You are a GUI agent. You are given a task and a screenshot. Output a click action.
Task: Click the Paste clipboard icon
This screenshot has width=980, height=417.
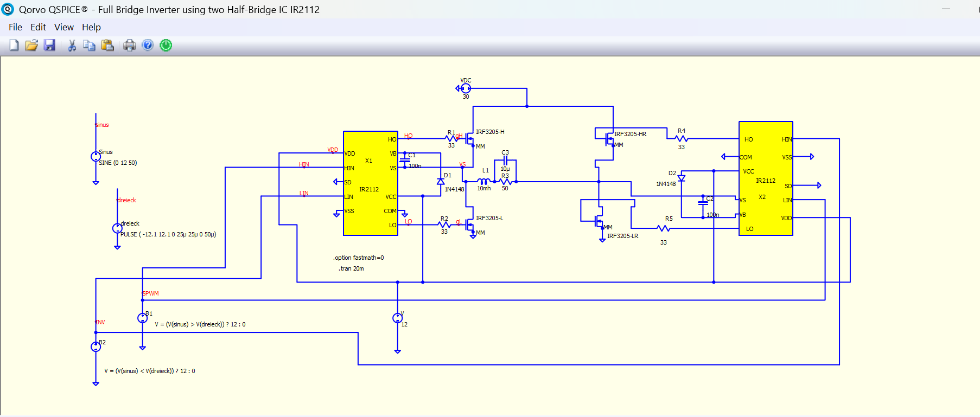107,45
